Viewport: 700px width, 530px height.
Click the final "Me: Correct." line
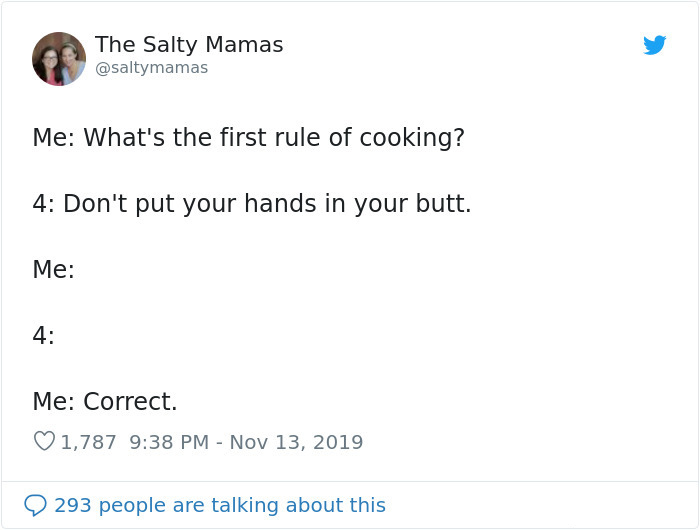[105, 401]
